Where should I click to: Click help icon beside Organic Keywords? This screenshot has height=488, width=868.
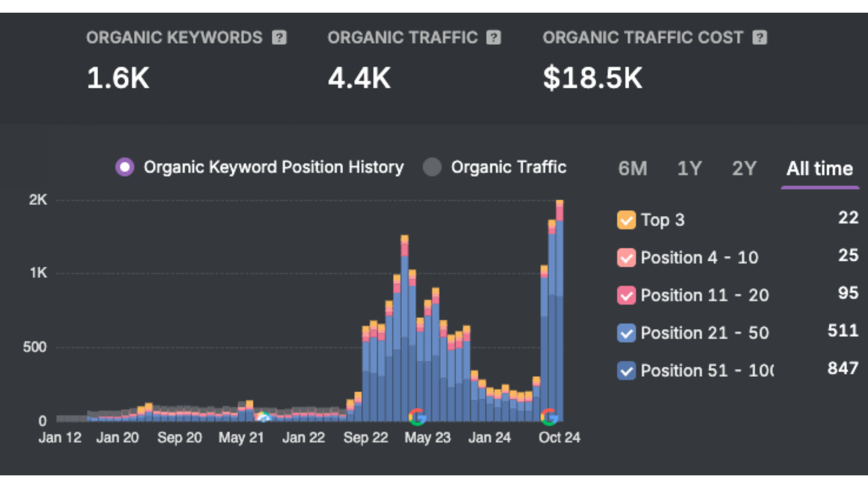(x=279, y=38)
